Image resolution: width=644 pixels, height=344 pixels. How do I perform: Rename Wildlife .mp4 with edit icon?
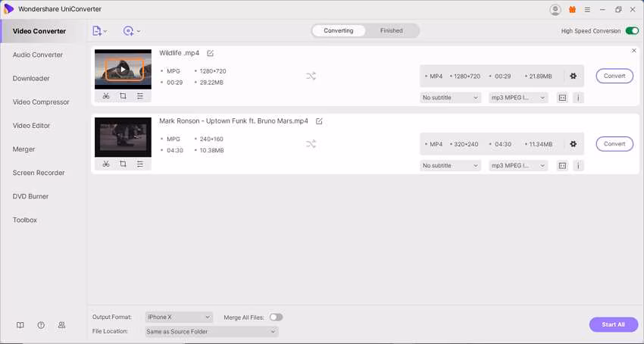[211, 53]
